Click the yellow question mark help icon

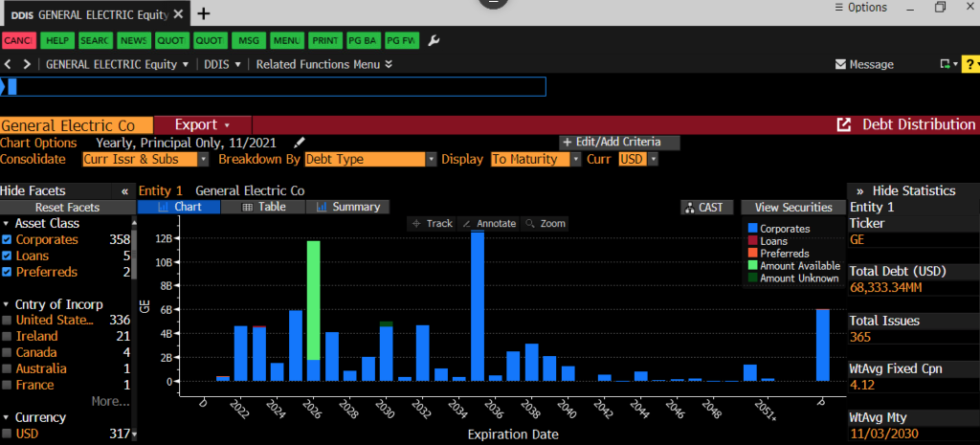point(970,64)
